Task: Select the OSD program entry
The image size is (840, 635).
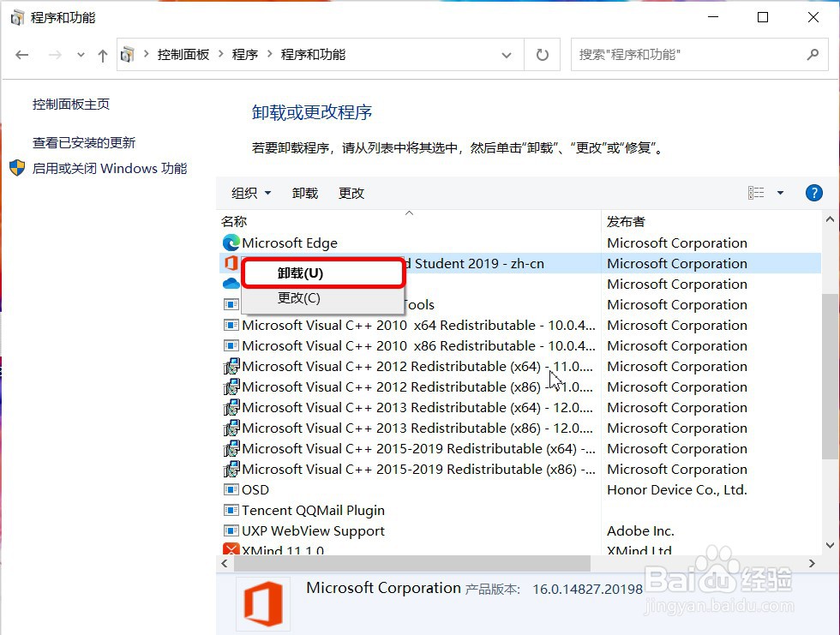Action: [255, 490]
